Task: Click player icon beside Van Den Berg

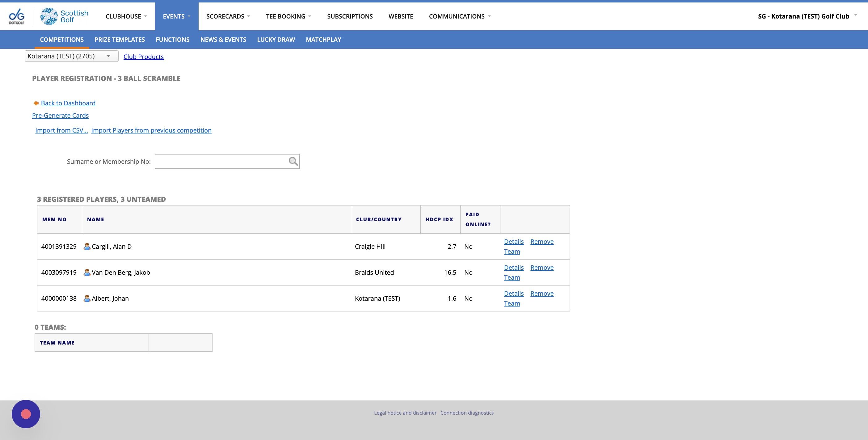Action: [x=87, y=273]
